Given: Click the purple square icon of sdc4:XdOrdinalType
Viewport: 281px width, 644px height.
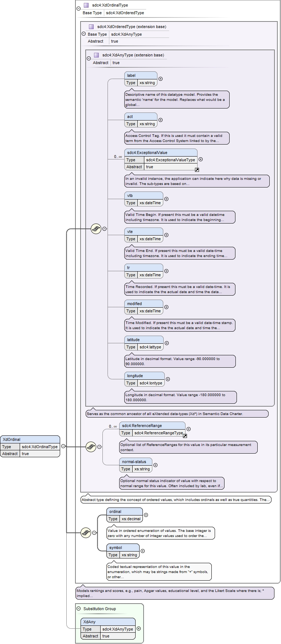Looking at the screenshot, I should (x=86, y=5).
